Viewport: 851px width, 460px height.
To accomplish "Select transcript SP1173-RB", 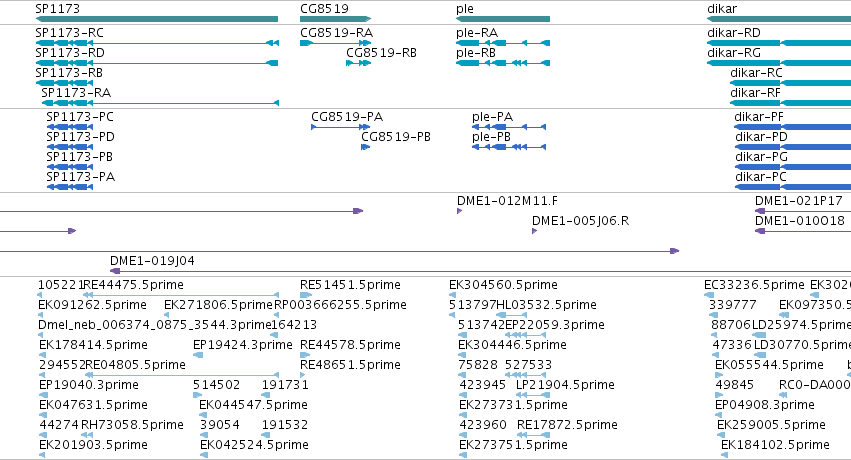I will [x=69, y=73].
